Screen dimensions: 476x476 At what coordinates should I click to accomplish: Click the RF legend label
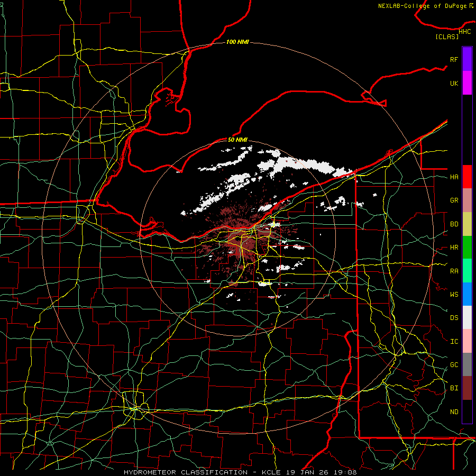pyautogui.click(x=454, y=59)
